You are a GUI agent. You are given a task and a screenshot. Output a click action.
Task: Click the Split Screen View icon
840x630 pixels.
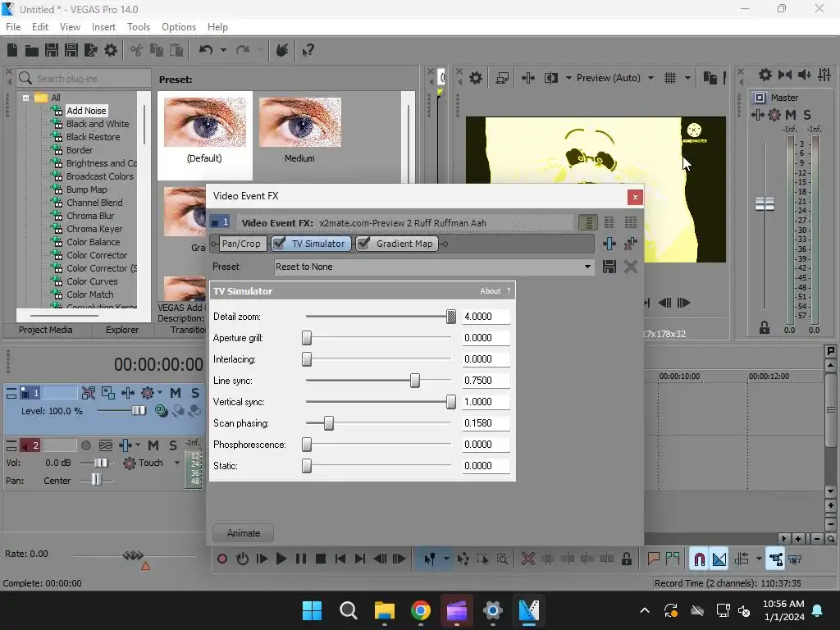point(550,78)
